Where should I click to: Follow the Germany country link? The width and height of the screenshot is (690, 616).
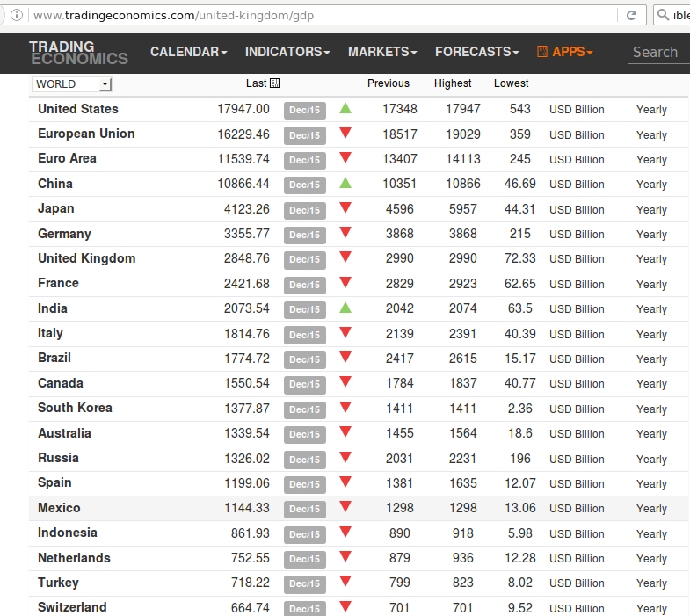coord(64,234)
